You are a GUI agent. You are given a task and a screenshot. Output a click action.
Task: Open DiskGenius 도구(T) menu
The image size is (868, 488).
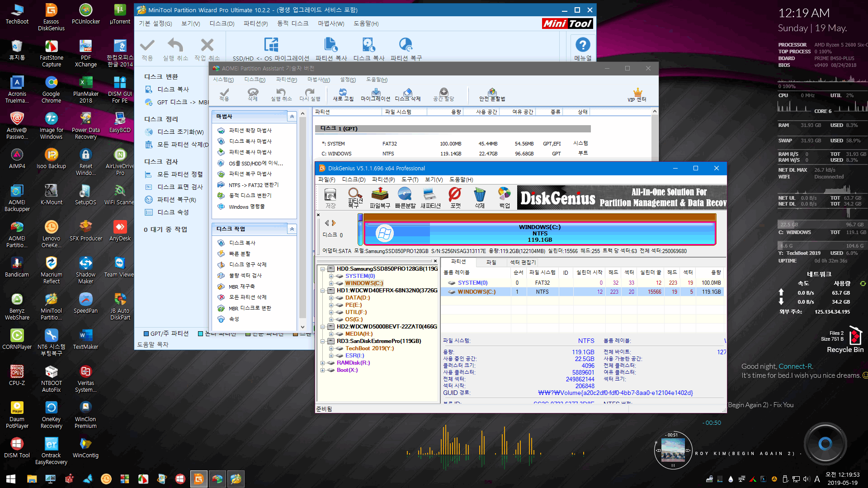pos(410,179)
